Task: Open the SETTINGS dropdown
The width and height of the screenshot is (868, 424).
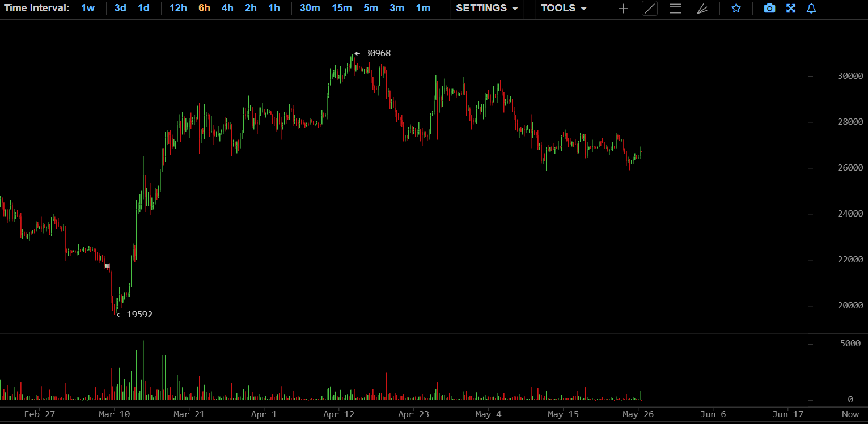Action: click(487, 8)
